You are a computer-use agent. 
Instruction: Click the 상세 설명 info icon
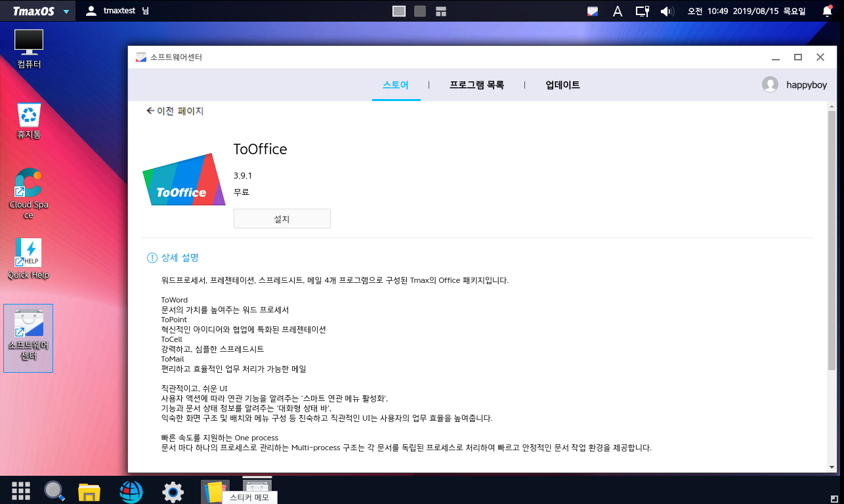pos(152,258)
